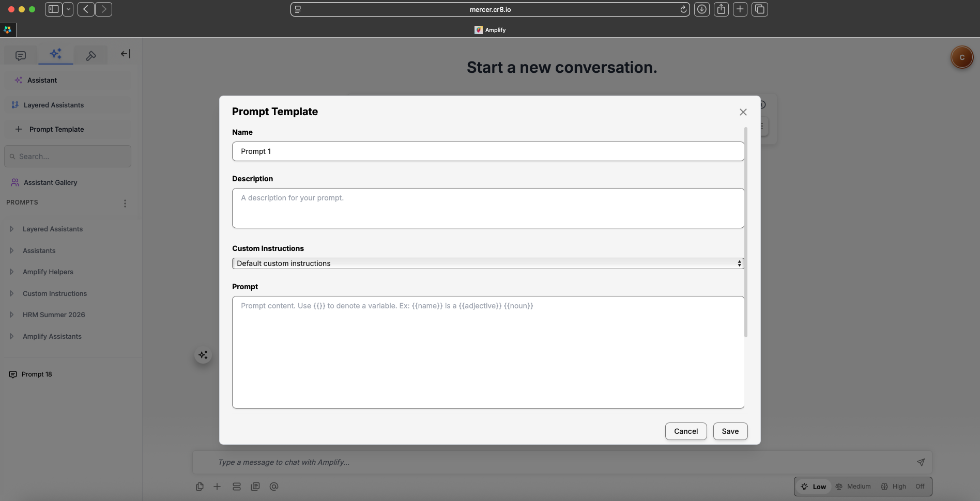Open the PROMPTS three-dot options menu

coord(125,203)
